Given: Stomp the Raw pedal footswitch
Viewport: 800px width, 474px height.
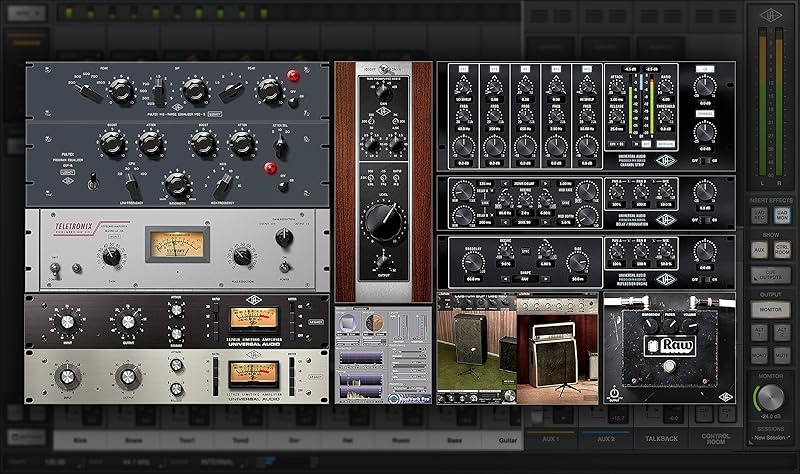Looking at the screenshot, I should (668, 366).
